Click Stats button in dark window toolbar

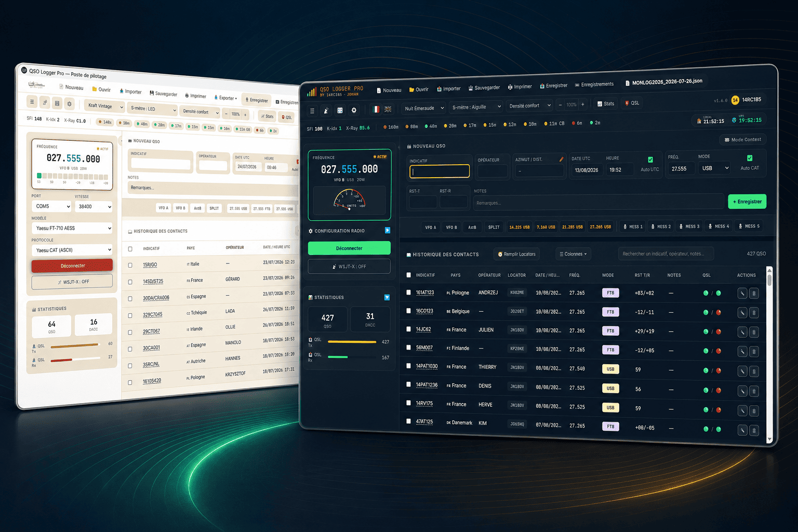[x=606, y=103]
